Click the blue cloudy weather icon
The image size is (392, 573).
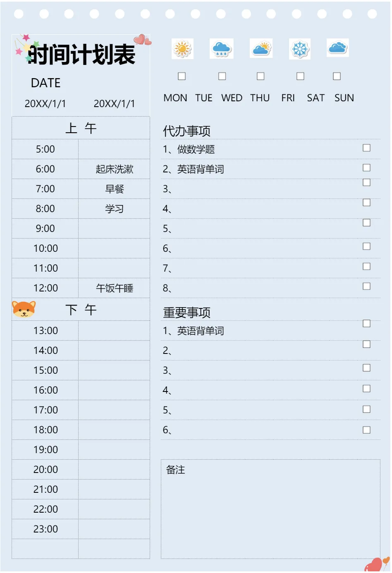tap(337, 48)
